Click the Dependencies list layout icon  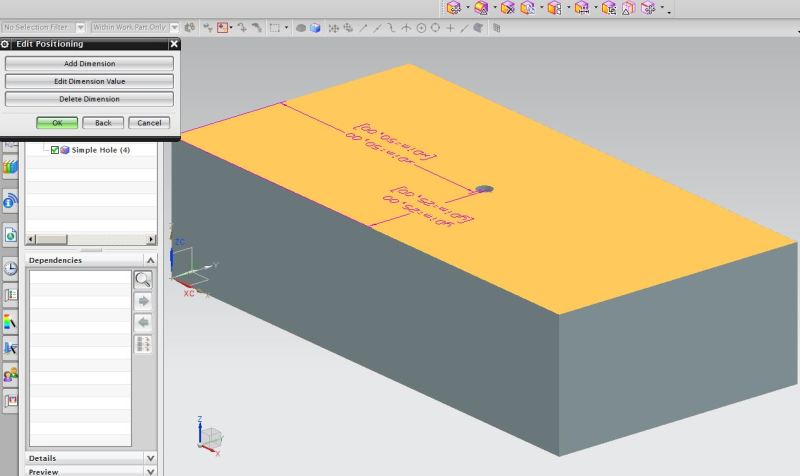click(x=143, y=344)
